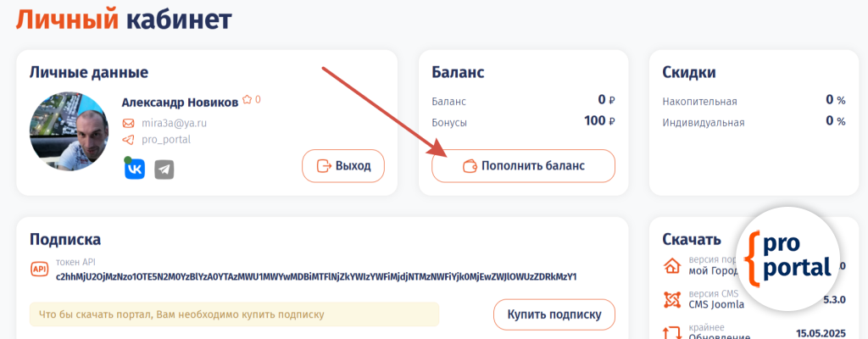The image size is (868, 339).
Task: Open the pro_portal Telegram handle link
Action: 166,140
